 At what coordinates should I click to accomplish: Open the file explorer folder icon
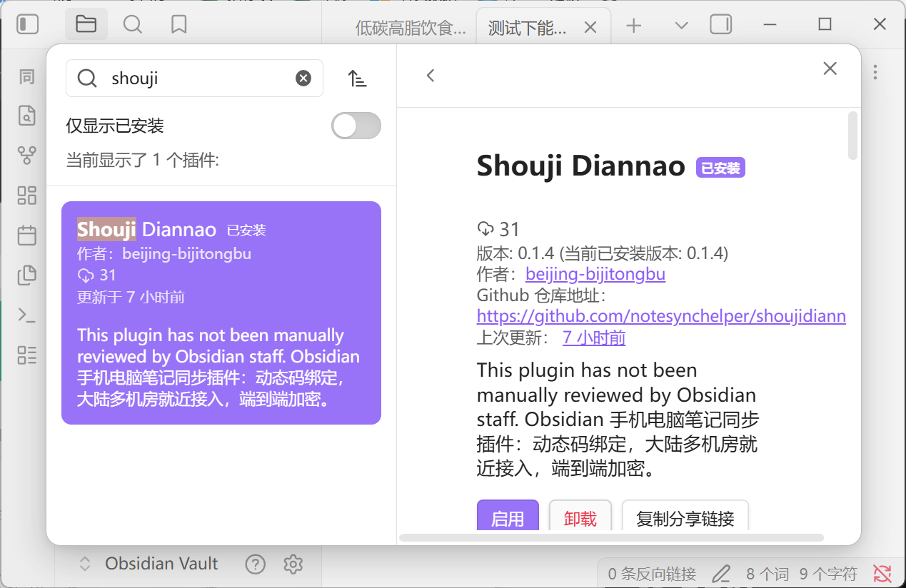pos(86,24)
